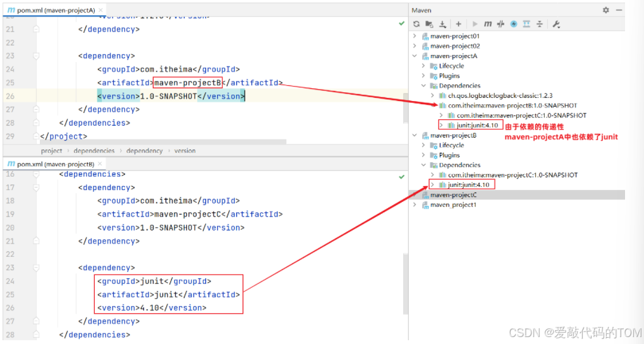Click inspection checkmark in projectB editor
Screen dimensions: 644x344
point(402,177)
